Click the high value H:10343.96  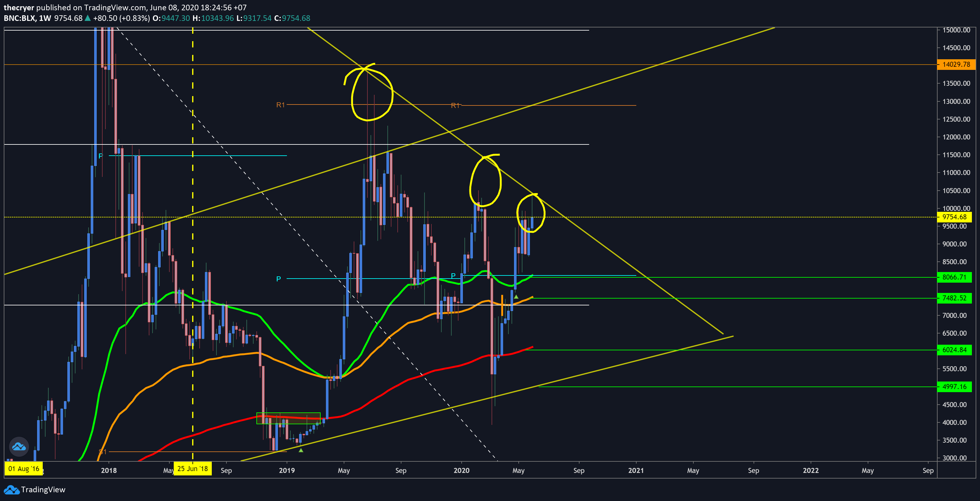(x=213, y=18)
